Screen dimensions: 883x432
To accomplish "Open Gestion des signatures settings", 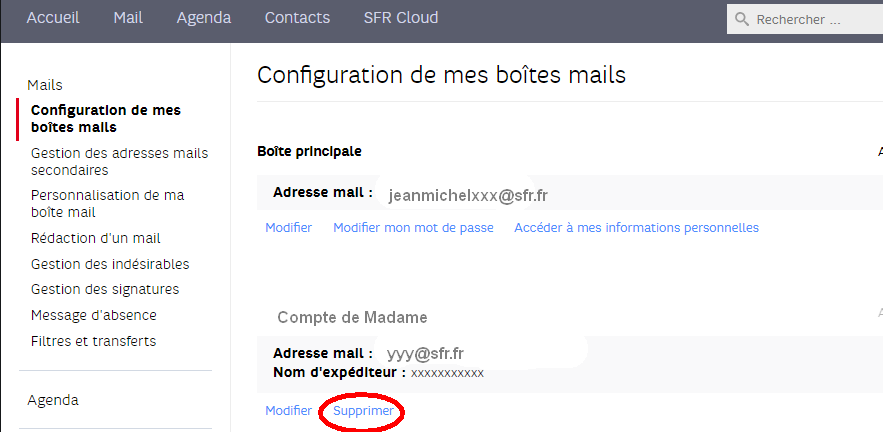I will [105, 289].
